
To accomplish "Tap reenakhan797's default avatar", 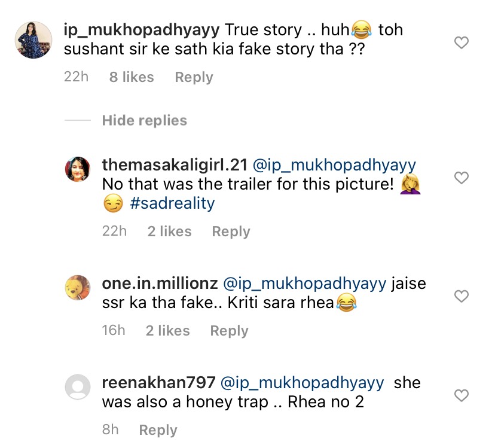I will click(77, 388).
